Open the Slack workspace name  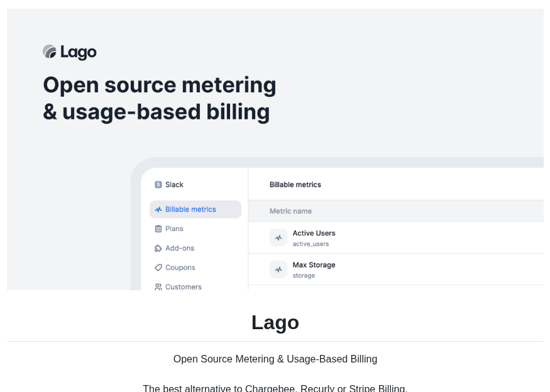point(174,185)
